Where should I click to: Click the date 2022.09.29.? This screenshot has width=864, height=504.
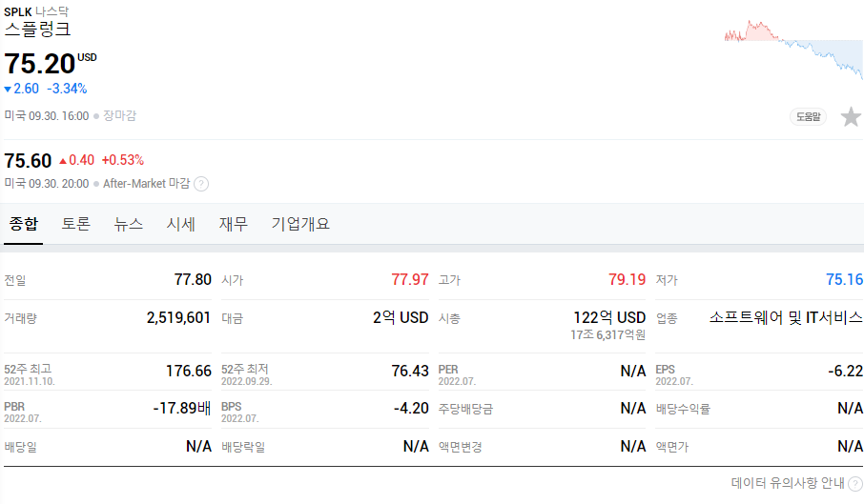[246, 381]
